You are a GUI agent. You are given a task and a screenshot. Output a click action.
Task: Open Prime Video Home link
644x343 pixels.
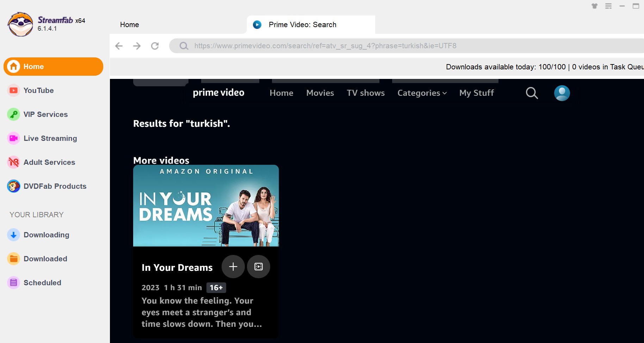click(x=281, y=93)
